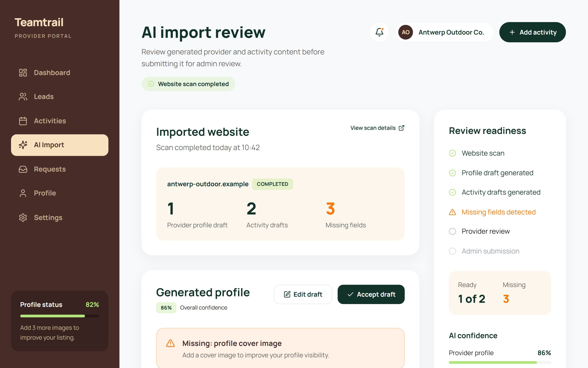Open Dashboard in the sidebar
The height and width of the screenshot is (368, 588).
coord(60,73)
